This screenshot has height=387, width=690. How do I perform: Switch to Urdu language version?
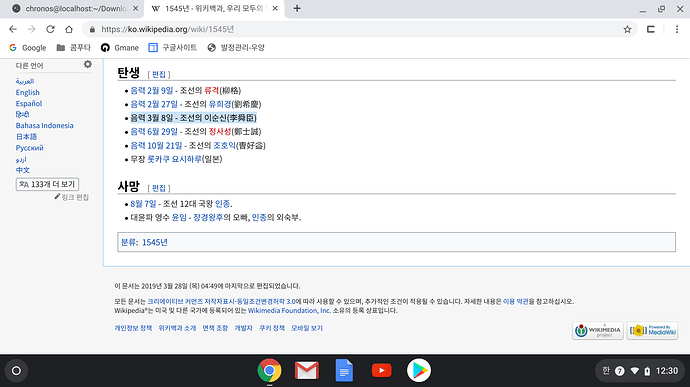21,159
